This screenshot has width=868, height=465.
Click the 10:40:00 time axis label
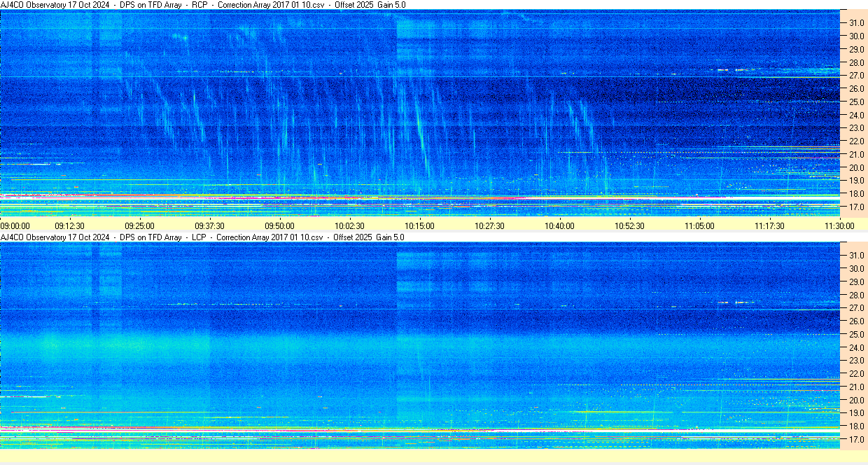[x=560, y=225]
